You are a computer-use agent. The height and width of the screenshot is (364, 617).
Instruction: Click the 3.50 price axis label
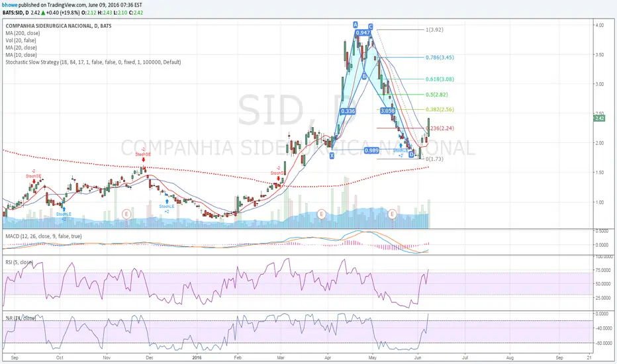pyautogui.click(x=599, y=55)
